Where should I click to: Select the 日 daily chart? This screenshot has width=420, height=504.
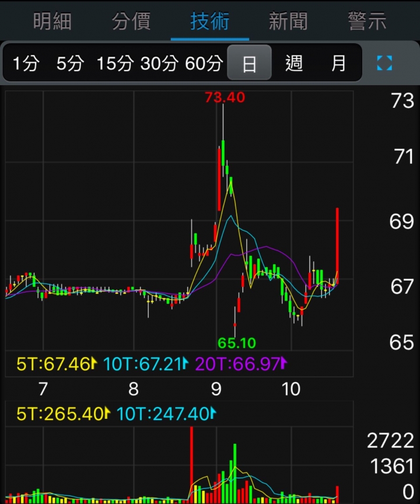pos(249,62)
